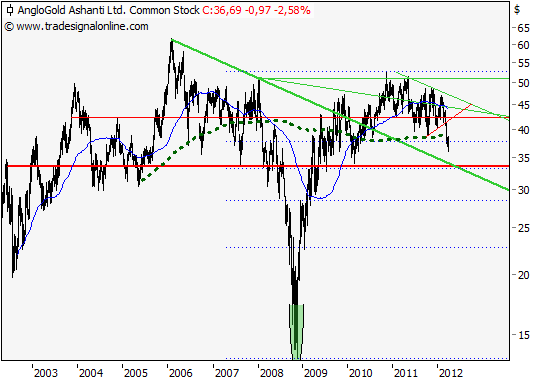Click the candlestick icon before AngloGold title

click(10, 10)
